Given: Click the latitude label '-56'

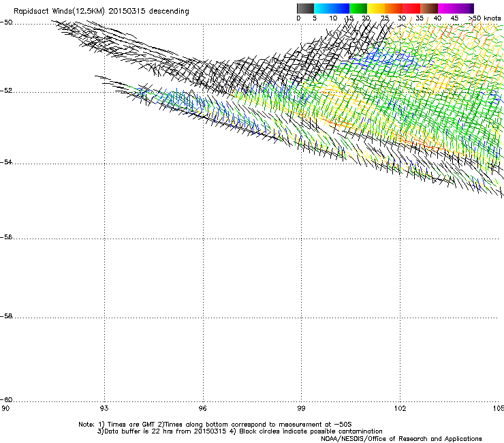Looking at the screenshot, I should (6, 237).
